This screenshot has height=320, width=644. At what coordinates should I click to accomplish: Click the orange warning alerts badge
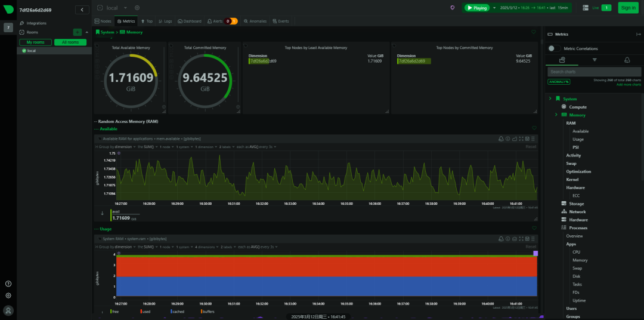tap(234, 21)
